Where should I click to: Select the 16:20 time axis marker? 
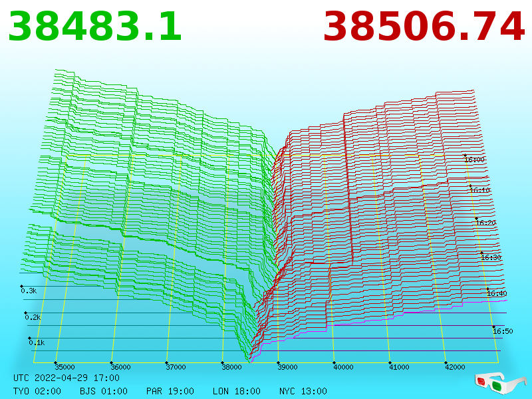pyautogui.click(x=486, y=223)
